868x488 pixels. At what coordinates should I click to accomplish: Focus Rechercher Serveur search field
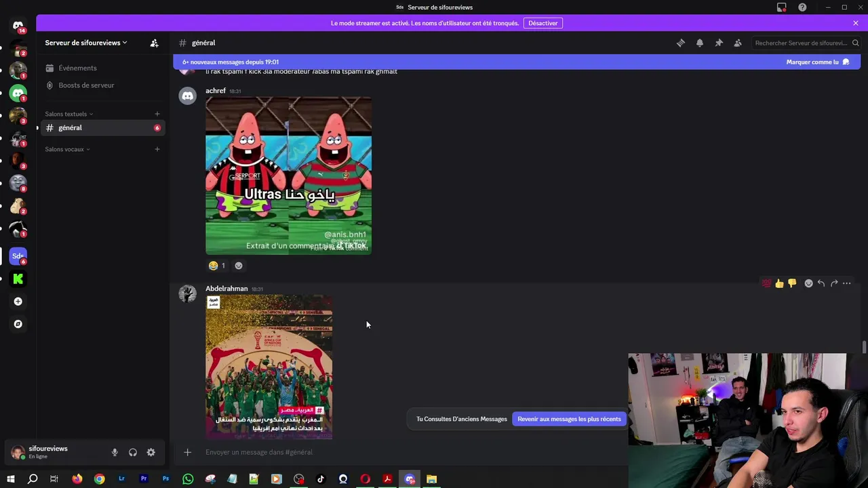(806, 43)
